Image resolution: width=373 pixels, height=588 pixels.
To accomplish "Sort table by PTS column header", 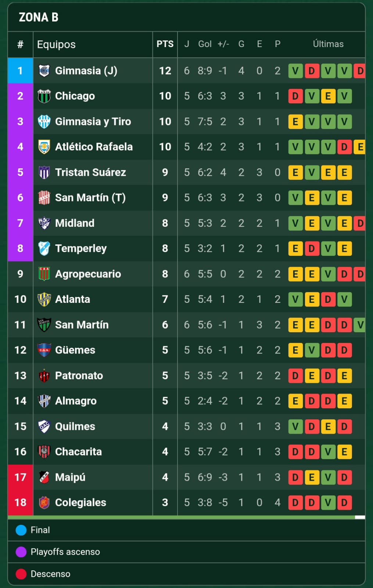I will click(x=165, y=44).
